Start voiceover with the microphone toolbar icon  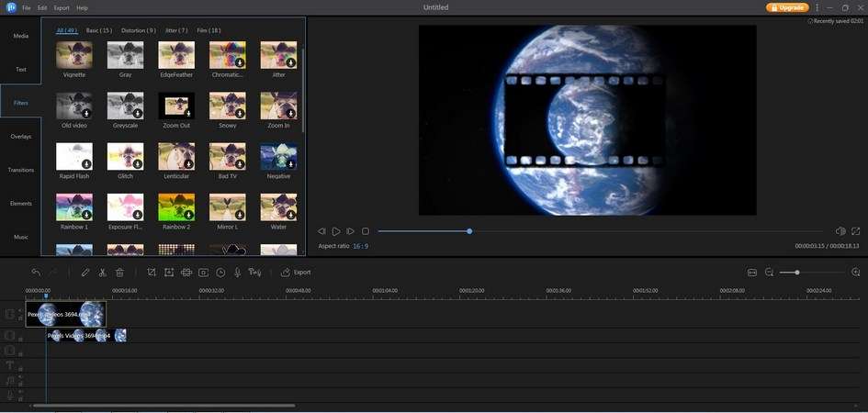(x=238, y=272)
